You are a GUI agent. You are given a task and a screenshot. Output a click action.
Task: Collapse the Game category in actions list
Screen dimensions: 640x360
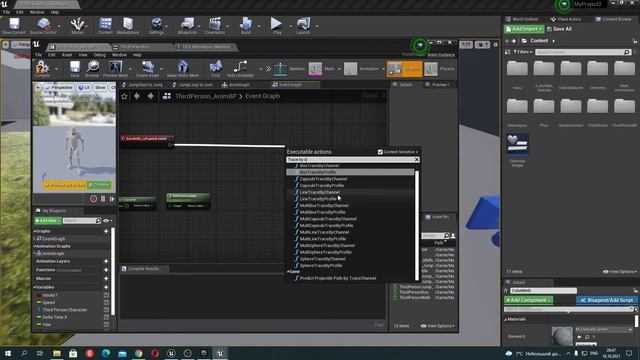tap(288, 271)
